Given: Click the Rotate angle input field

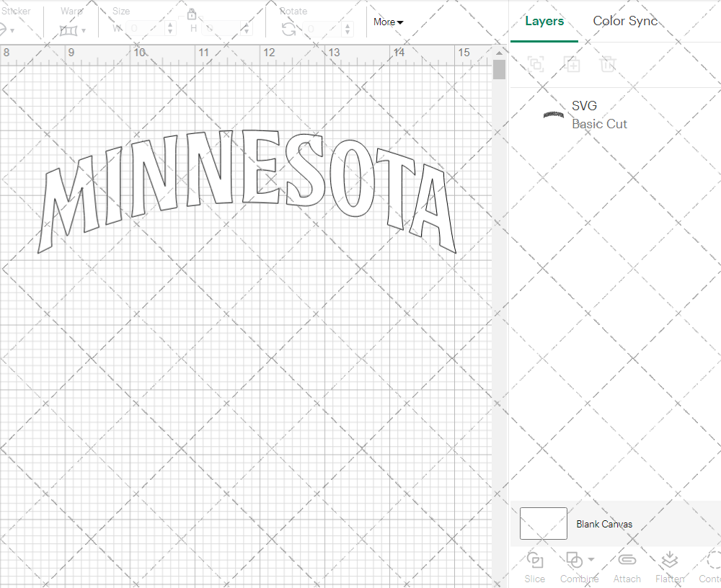Looking at the screenshot, I should coord(322,29).
